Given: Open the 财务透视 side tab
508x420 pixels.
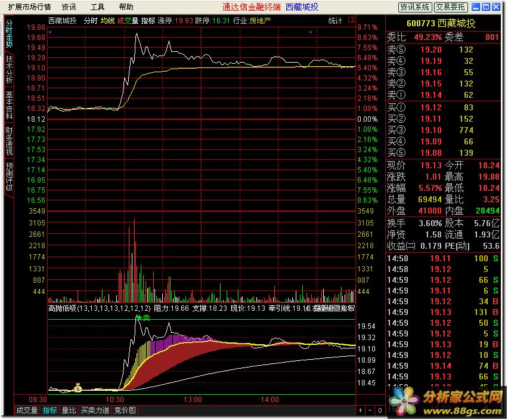Looking at the screenshot, I should pos(9,141).
